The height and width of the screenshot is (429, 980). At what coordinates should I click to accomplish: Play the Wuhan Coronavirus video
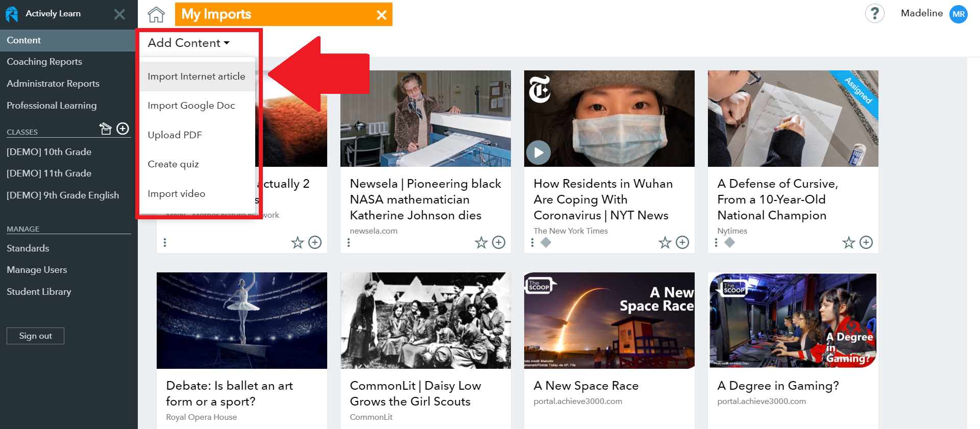point(538,152)
